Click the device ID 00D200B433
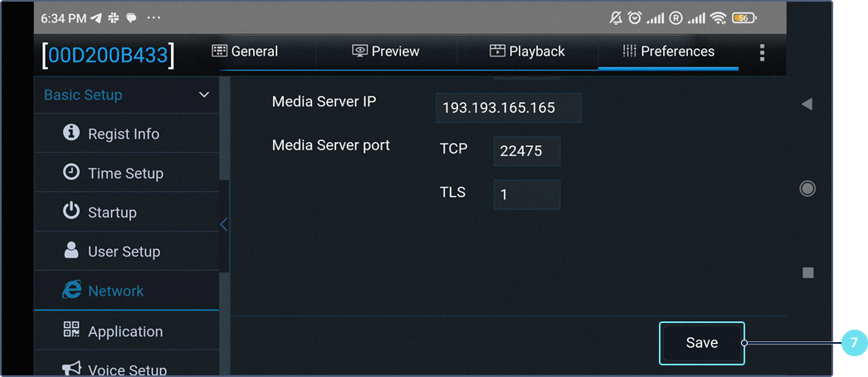The width and height of the screenshot is (868, 377). coord(109,56)
